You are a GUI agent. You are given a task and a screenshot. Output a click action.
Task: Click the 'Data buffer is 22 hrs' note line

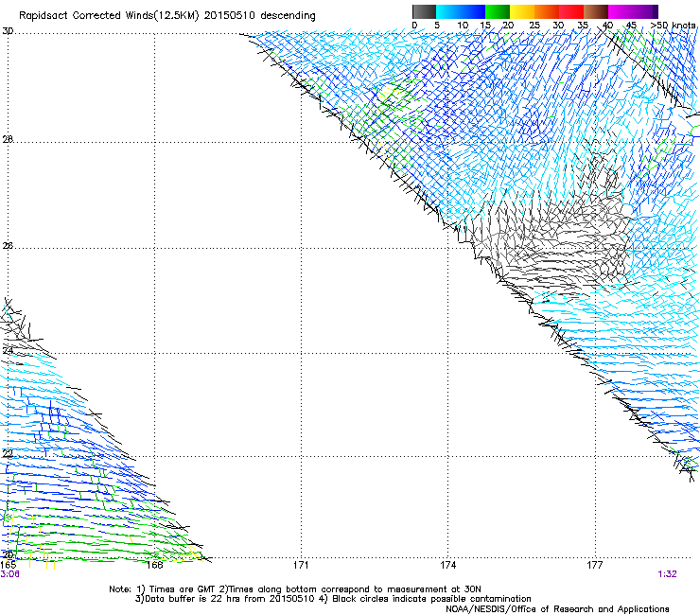point(333,599)
